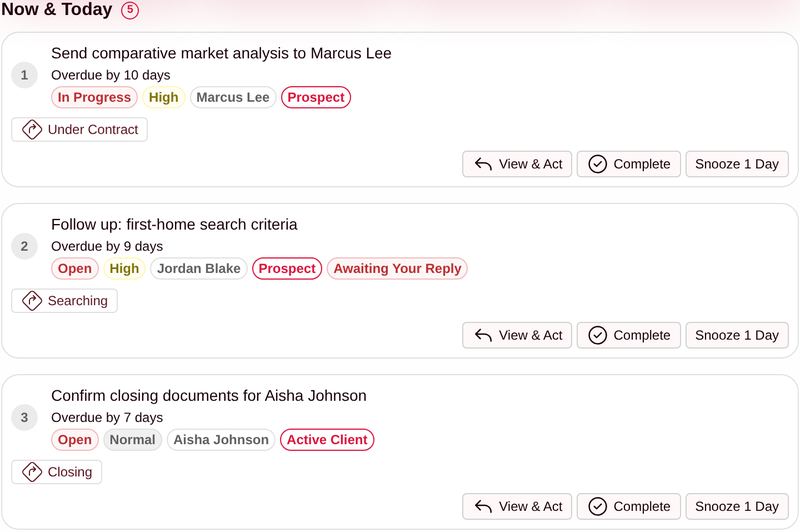Open task titled Send comparative market analysis

(221, 53)
